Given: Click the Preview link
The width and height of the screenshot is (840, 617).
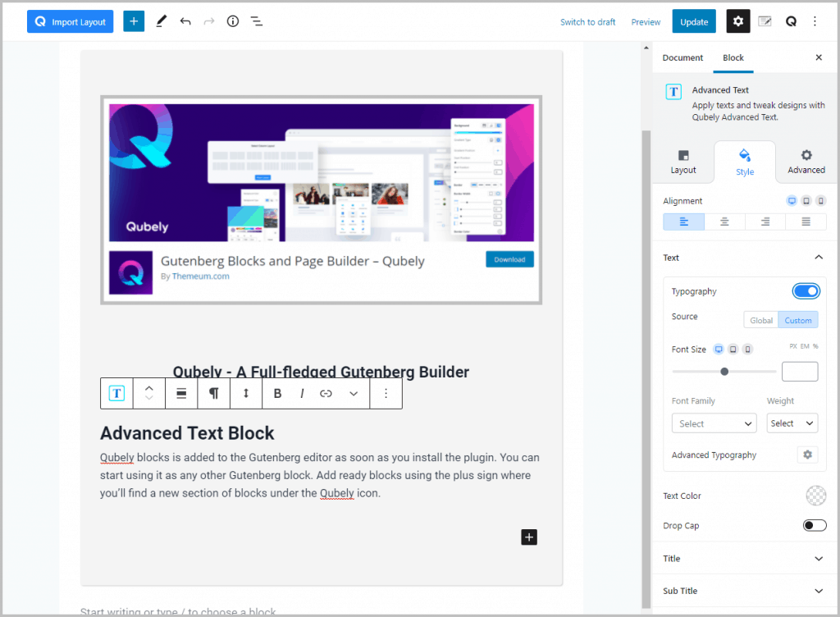Looking at the screenshot, I should point(646,22).
